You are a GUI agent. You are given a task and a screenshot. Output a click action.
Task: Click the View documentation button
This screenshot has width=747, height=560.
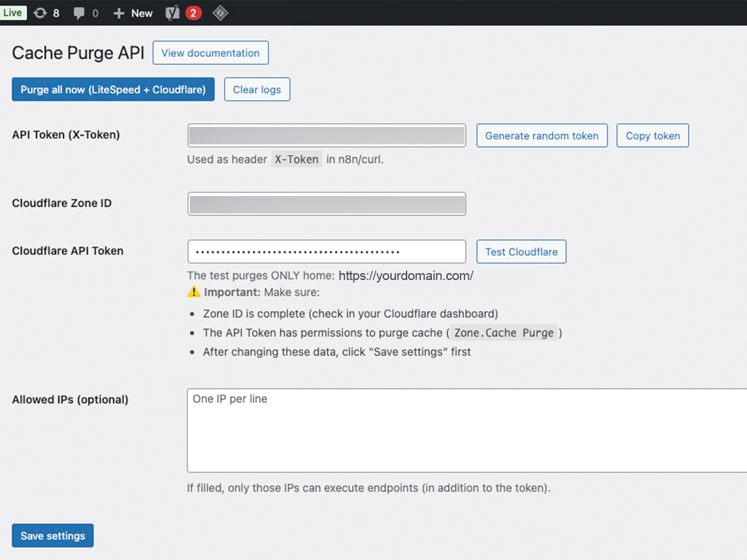click(x=210, y=53)
